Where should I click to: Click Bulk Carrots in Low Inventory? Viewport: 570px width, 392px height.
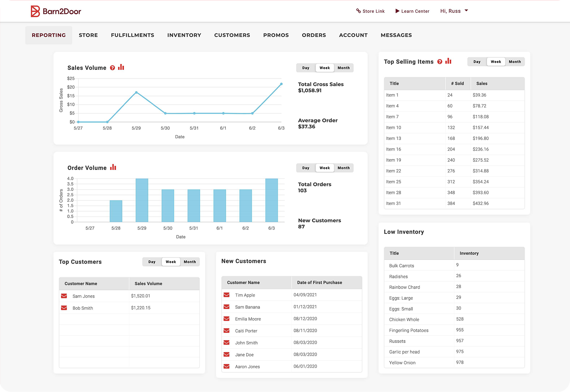(402, 265)
